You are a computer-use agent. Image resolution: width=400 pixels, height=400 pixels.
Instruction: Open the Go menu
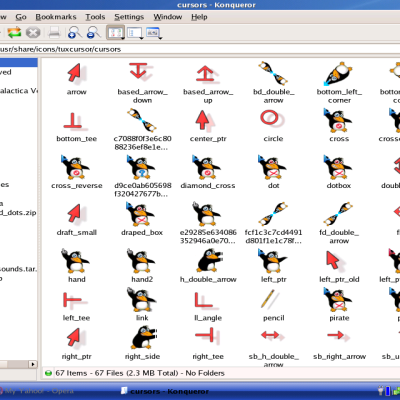21,17
